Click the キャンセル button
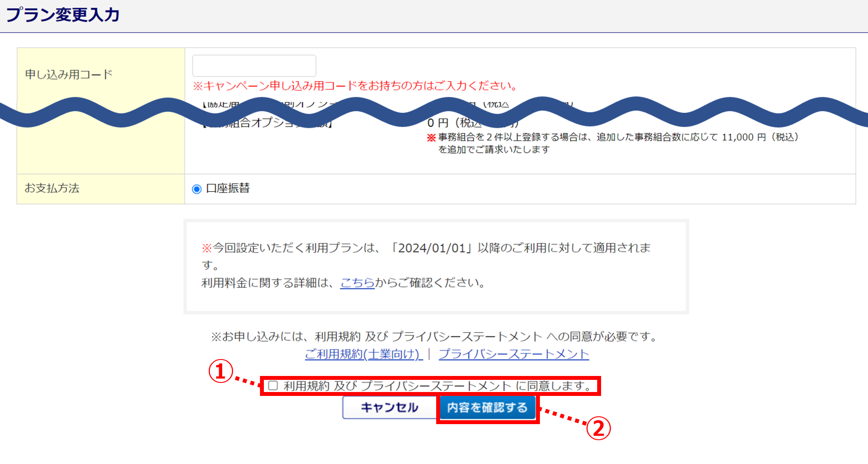This screenshot has height=464, width=868. pos(389,408)
